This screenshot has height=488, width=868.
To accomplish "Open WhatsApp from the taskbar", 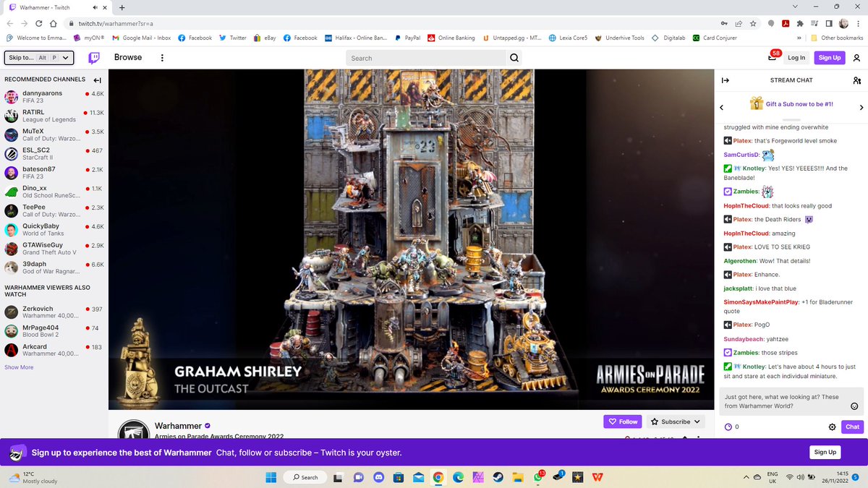I will click(537, 477).
